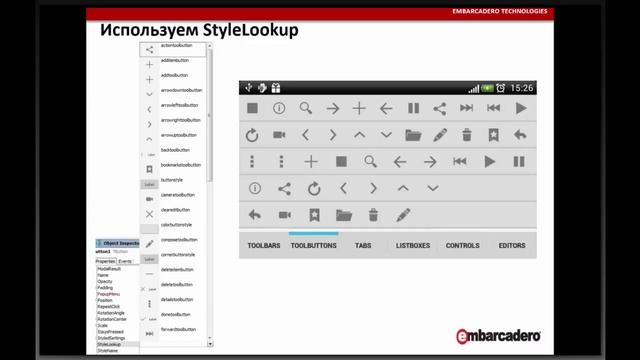640x360 pixels.
Task: Tap the fast-forward skip-next icon in the phone toolbar
Action: [467, 108]
